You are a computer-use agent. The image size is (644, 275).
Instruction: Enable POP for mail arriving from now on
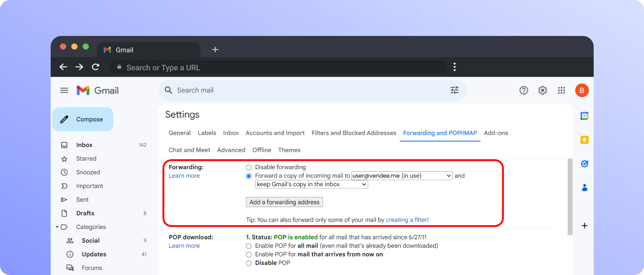click(x=249, y=255)
